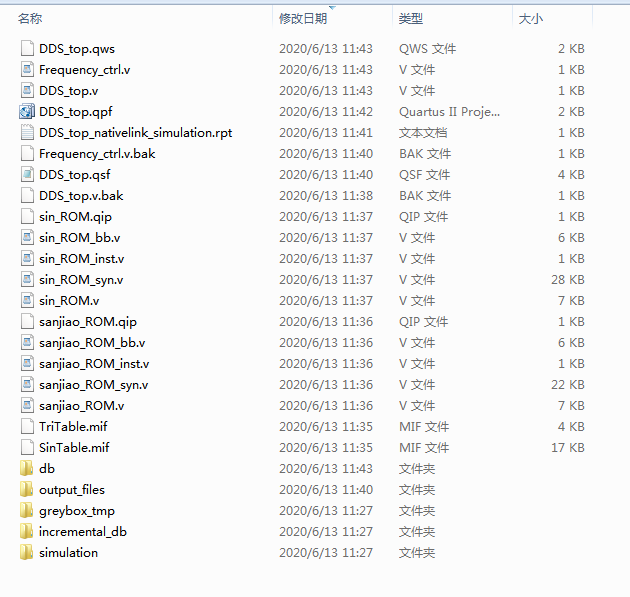The width and height of the screenshot is (630, 597).
Task: Select the file named DDS_top.v
Action: (x=68, y=90)
